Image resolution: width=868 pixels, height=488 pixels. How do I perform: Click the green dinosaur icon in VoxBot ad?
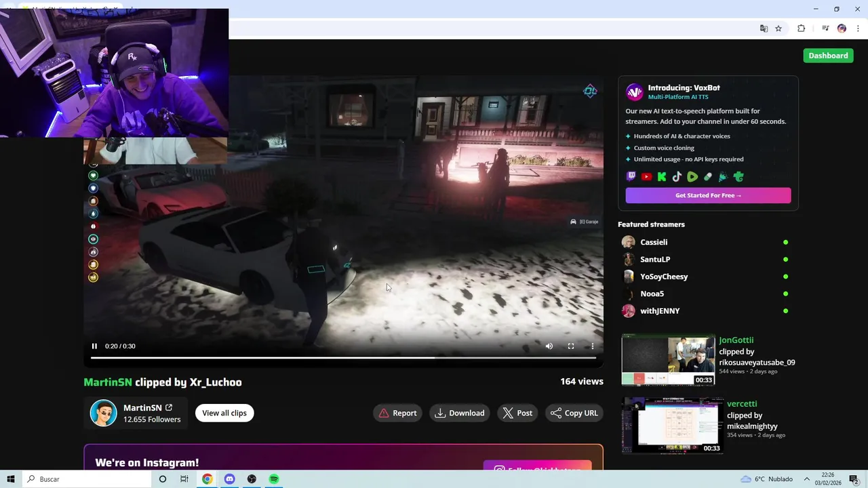[x=738, y=177]
